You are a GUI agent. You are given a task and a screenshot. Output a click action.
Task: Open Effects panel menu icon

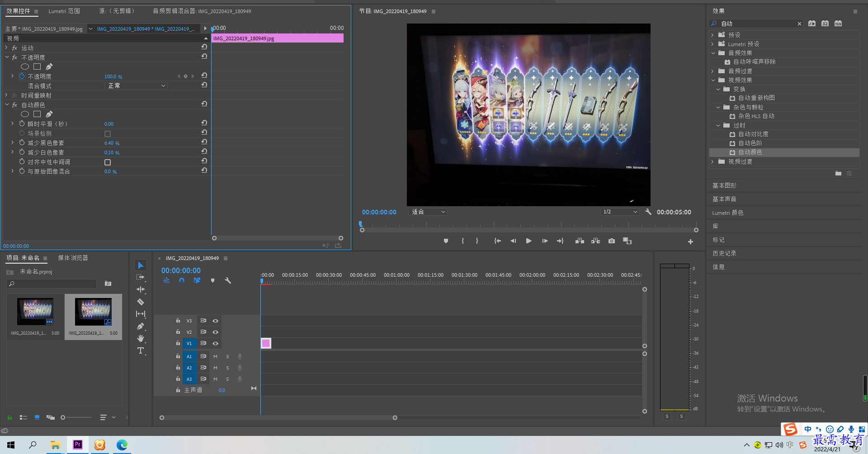[855, 11]
